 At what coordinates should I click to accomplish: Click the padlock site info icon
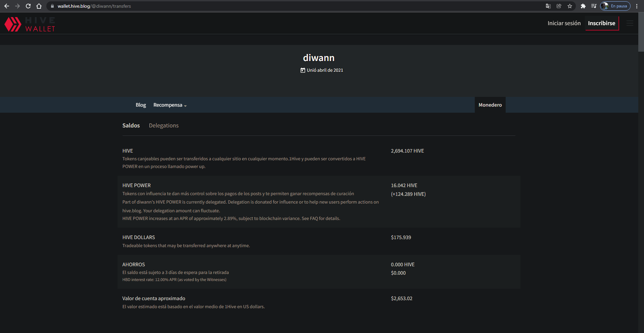pyautogui.click(x=52, y=6)
